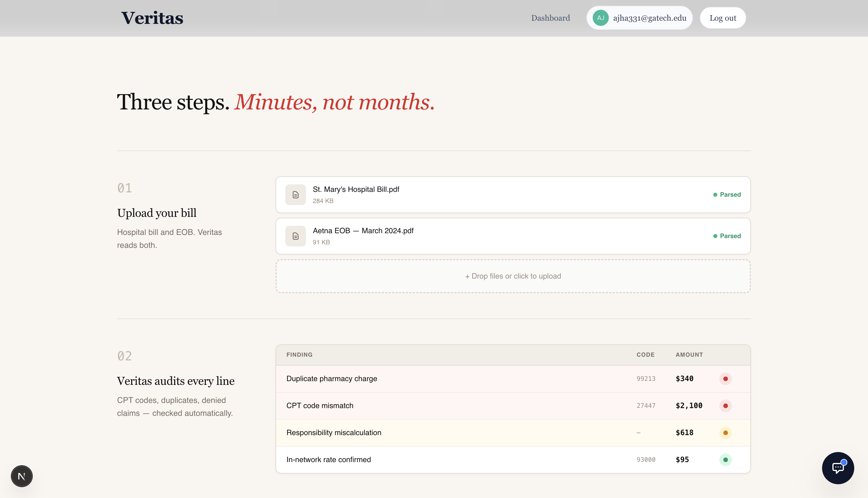Click the AJ user avatar circle
This screenshot has height=498, width=868.
600,18
